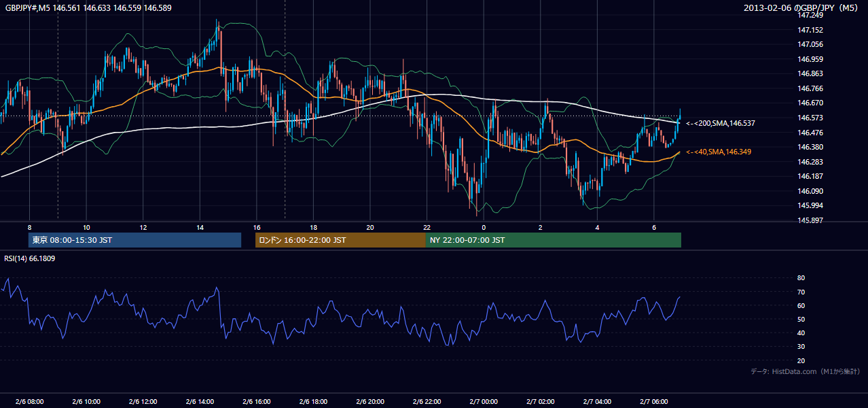The width and height of the screenshot is (868, 408).
Task: Click the 2/6 16:00 time axis label
Action: (x=257, y=401)
